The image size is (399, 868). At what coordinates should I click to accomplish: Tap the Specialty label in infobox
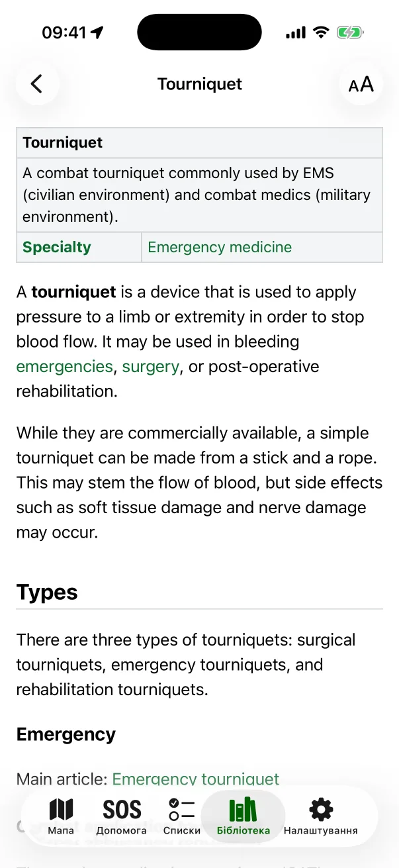pos(57,247)
